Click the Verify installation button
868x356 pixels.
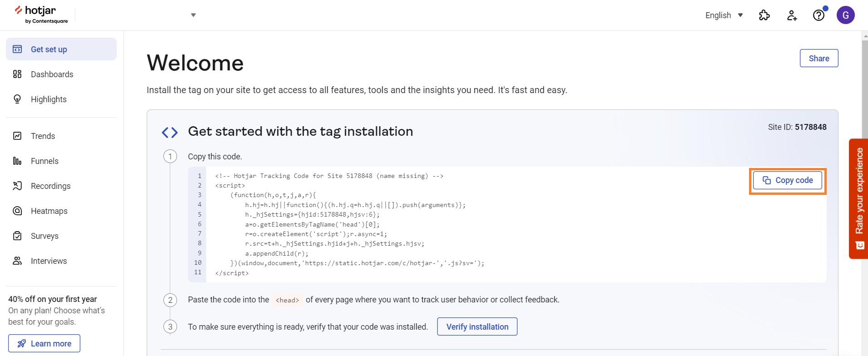[477, 326]
